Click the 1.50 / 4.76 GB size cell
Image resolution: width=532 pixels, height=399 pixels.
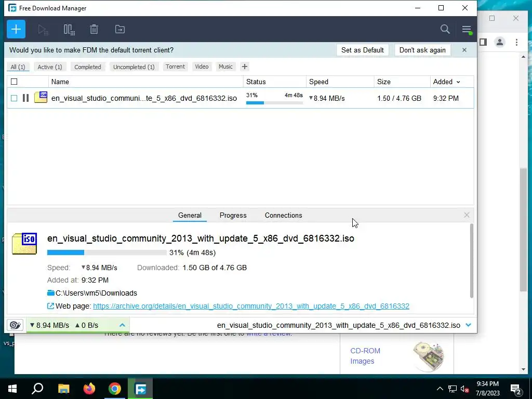click(399, 98)
